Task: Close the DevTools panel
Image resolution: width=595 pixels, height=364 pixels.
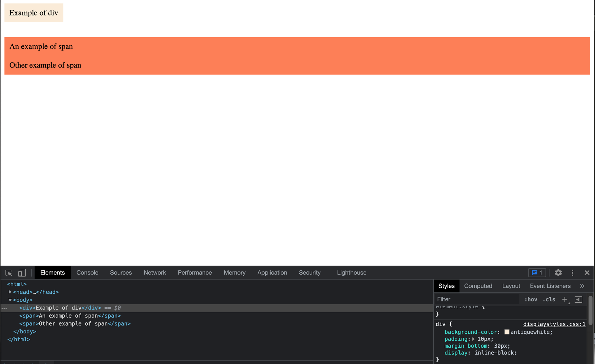Action: click(x=587, y=273)
